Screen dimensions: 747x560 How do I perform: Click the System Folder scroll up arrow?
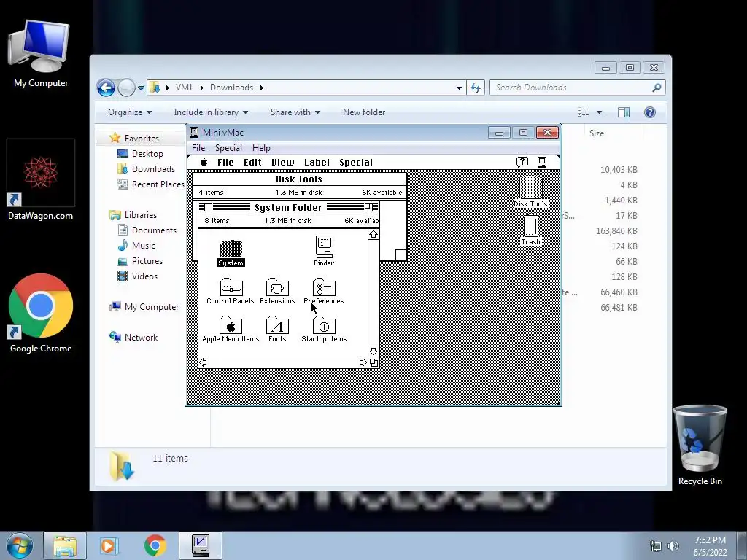(373, 234)
